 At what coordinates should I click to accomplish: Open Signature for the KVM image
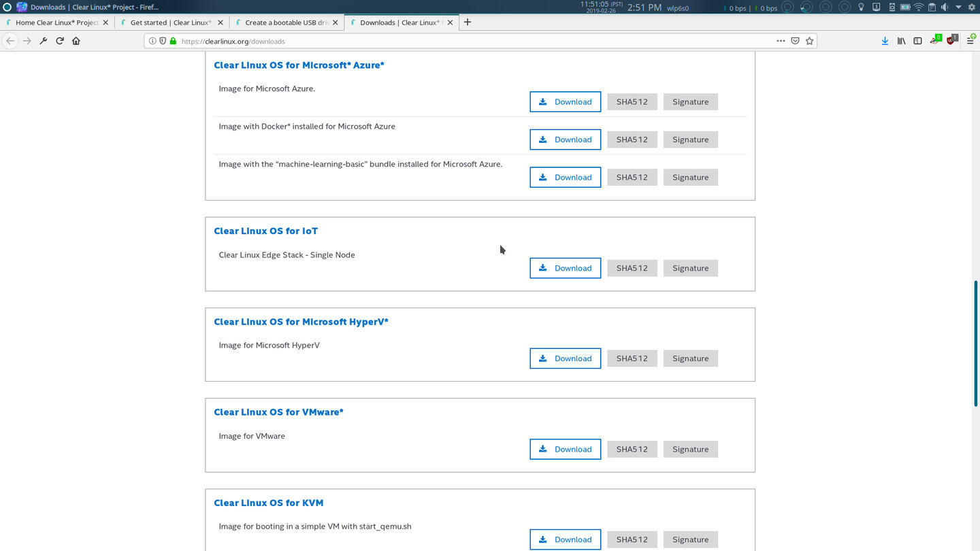coord(690,539)
